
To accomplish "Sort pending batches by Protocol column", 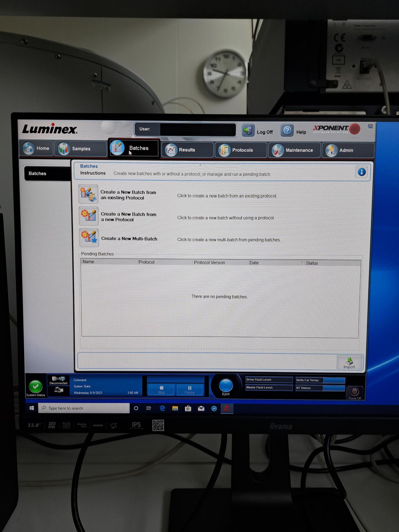I will pos(164,262).
